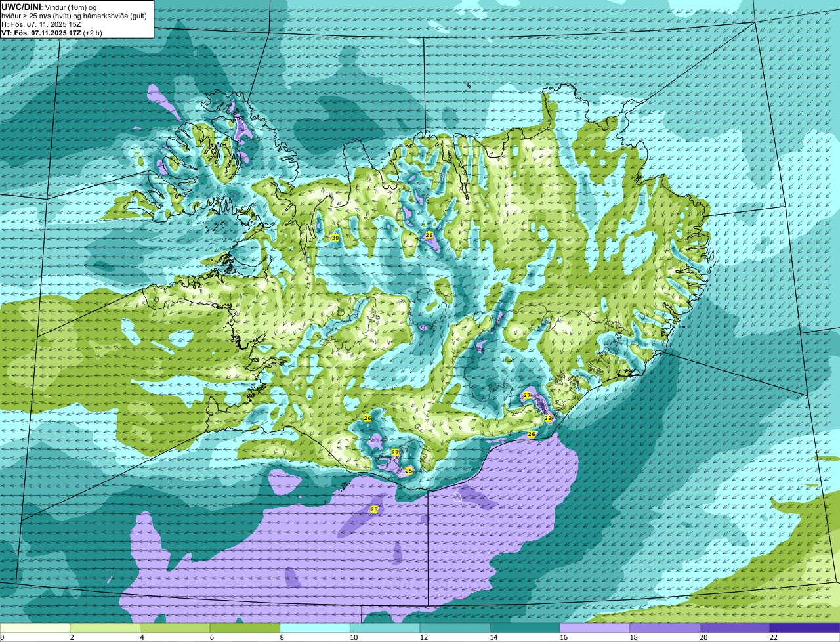Click the 25 gust marker over the purple sea area

[x=374, y=509]
